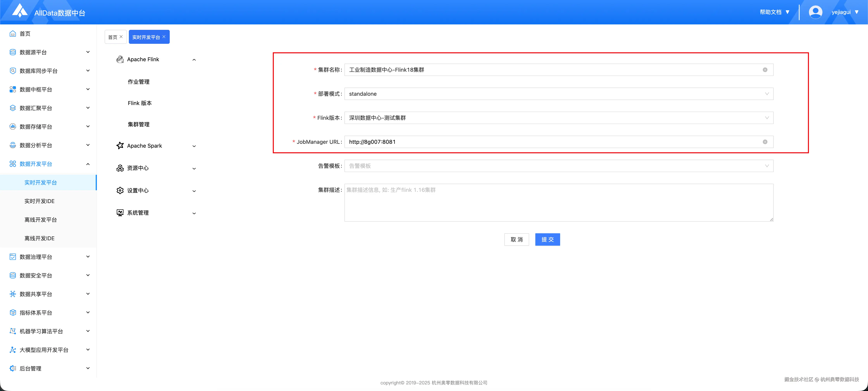Open 集群管理 under Apache Flink
Viewport: 868px width, 391px height.
click(x=139, y=124)
